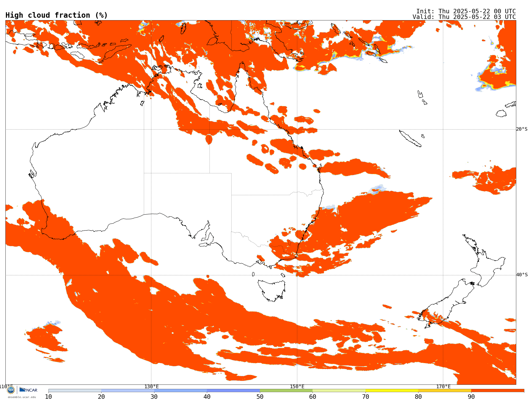Click the colorbar tick label 90

[x=471, y=397]
